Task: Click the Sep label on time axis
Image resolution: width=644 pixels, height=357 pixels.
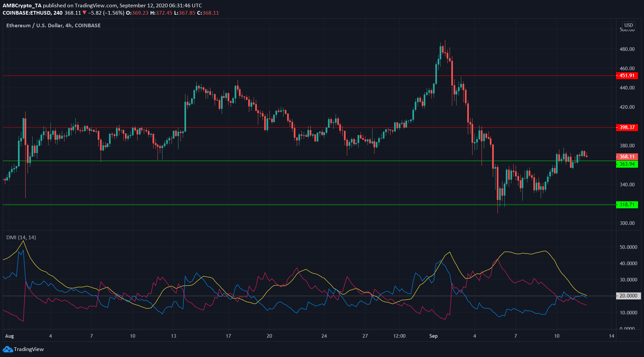Action: coord(433,336)
